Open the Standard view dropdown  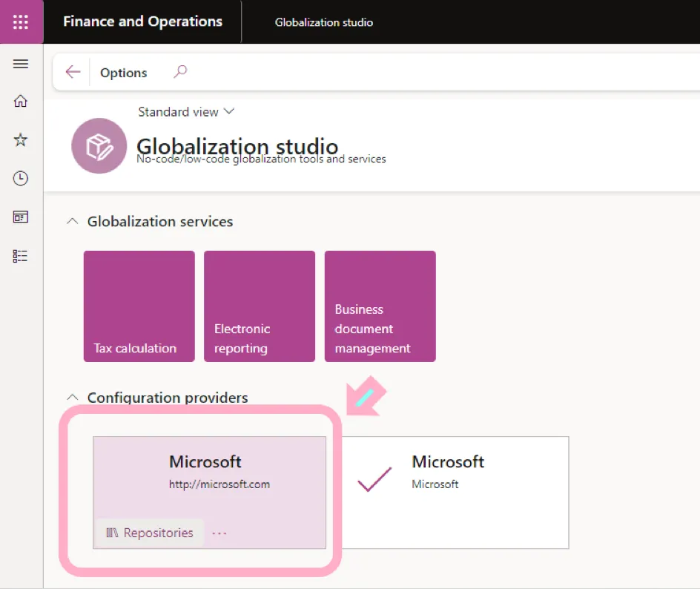coord(186,111)
